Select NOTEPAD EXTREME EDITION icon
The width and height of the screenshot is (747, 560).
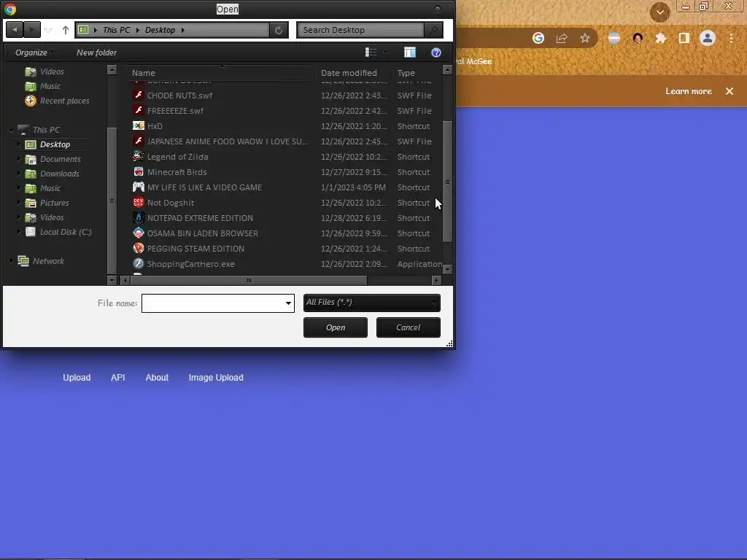138,217
